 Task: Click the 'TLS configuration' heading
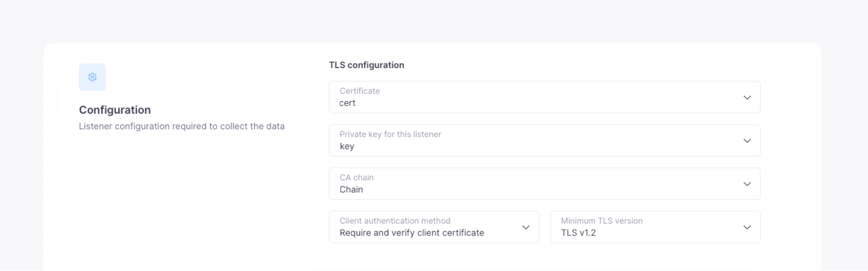tap(366, 65)
